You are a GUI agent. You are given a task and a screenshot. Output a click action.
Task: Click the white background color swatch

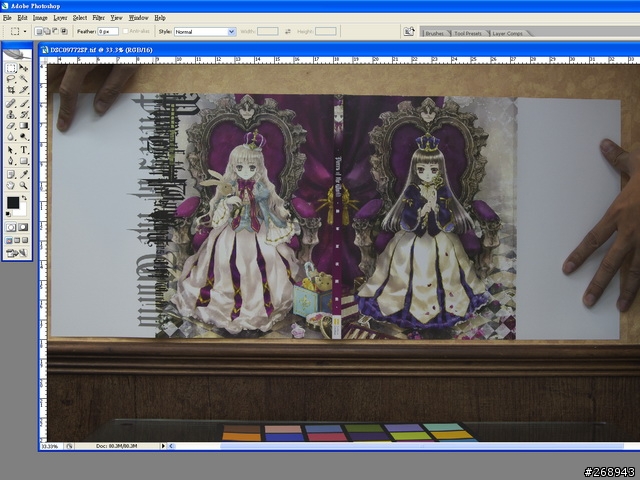22,210
